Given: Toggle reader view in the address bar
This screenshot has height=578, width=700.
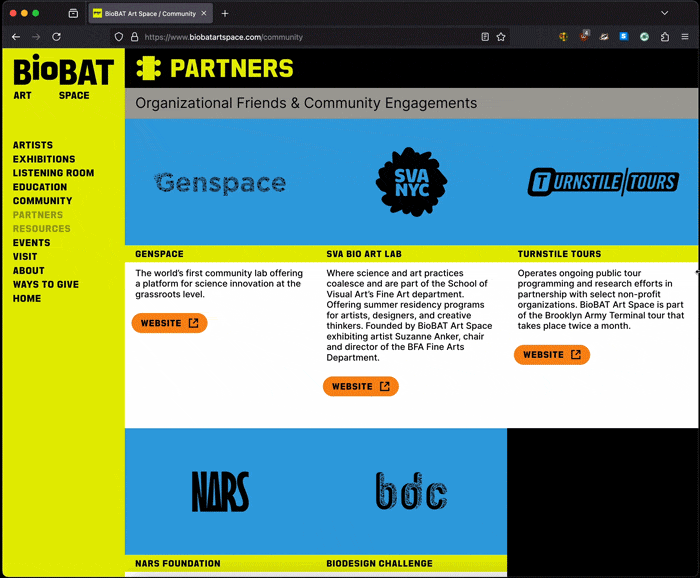Looking at the screenshot, I should click(x=485, y=37).
